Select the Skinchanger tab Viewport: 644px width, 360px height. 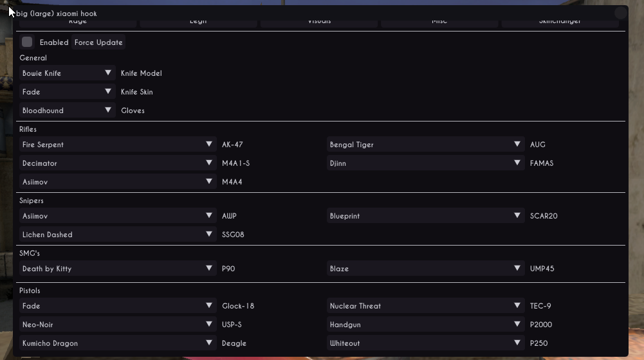point(560,22)
